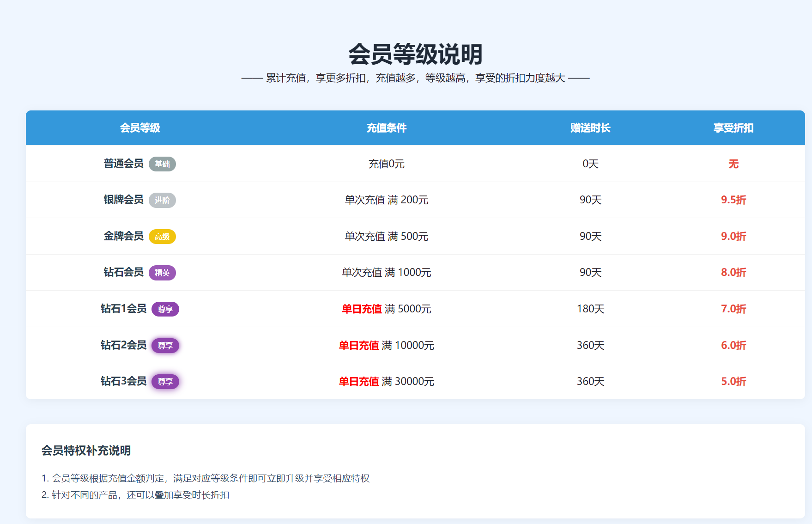812x524 pixels.
Task: Select the 单日充值 满 5000元 condition
Action: (386, 309)
